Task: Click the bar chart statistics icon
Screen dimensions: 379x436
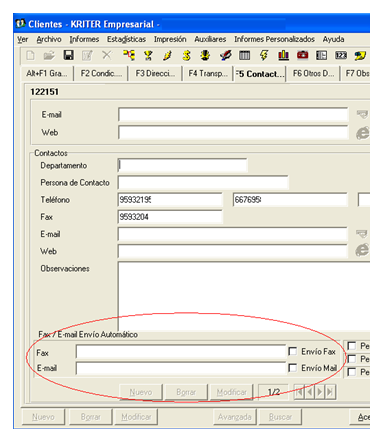Action: click(283, 55)
